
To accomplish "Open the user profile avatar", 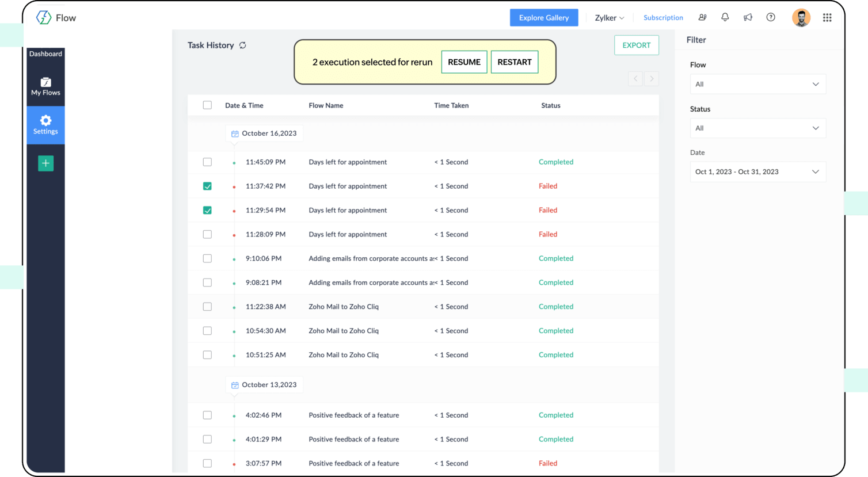I will click(801, 18).
